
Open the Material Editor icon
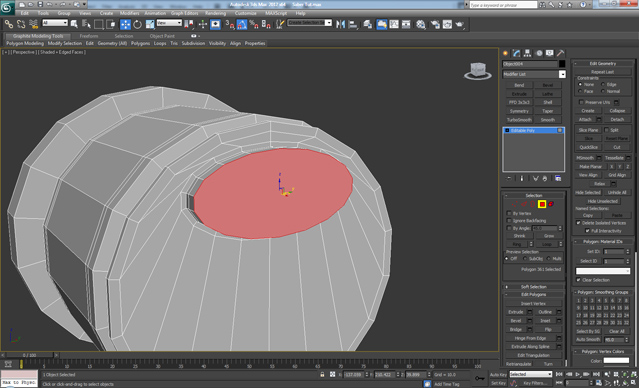pyautogui.click(x=421, y=24)
